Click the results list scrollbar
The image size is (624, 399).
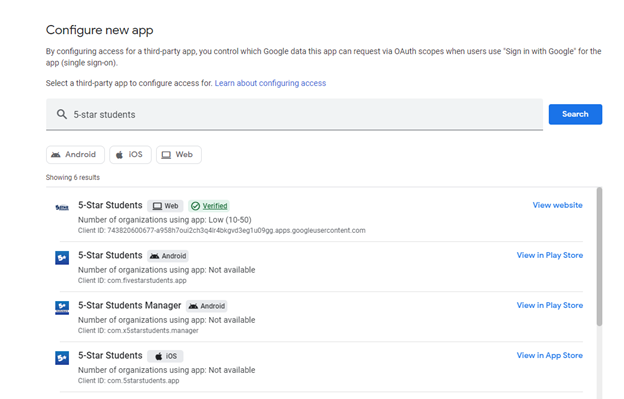click(x=599, y=257)
